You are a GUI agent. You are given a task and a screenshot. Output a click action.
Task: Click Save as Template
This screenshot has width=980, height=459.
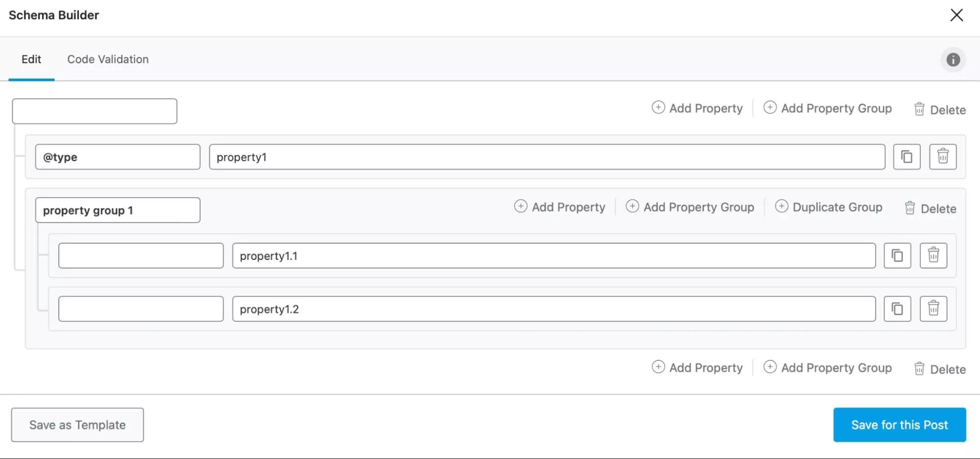(x=77, y=425)
